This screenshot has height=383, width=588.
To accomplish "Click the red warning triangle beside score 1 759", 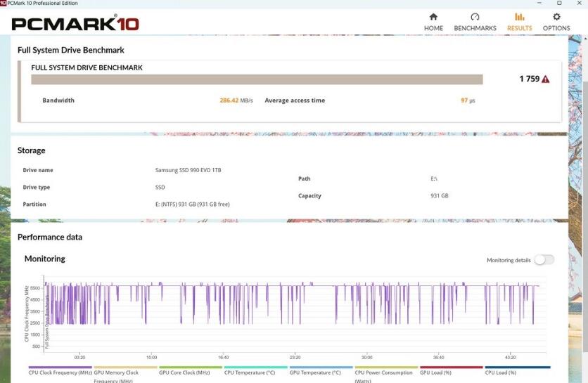I will (x=546, y=79).
